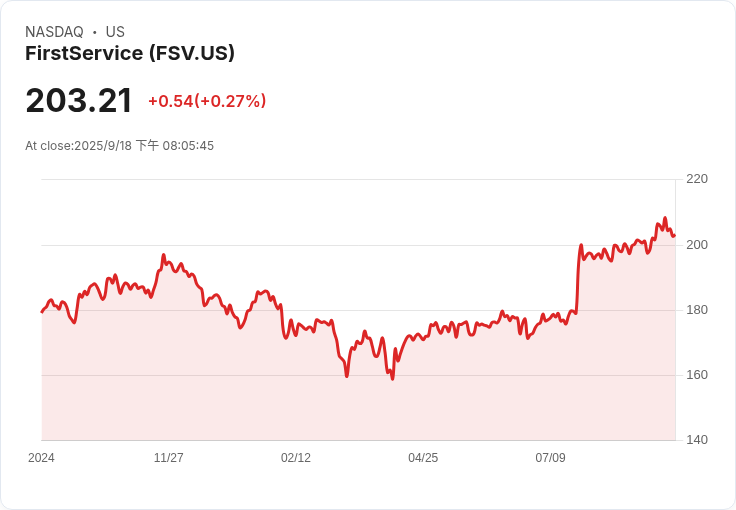Click the 140 y-axis label

click(x=696, y=440)
